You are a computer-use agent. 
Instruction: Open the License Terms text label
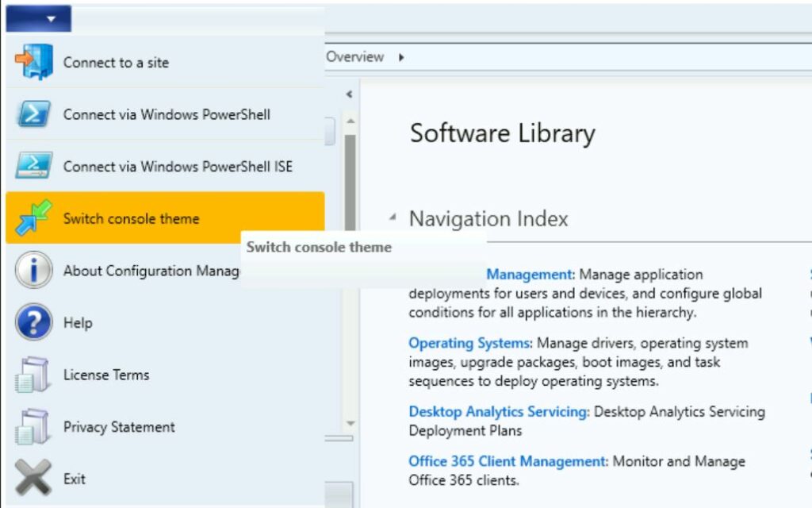[106, 375]
